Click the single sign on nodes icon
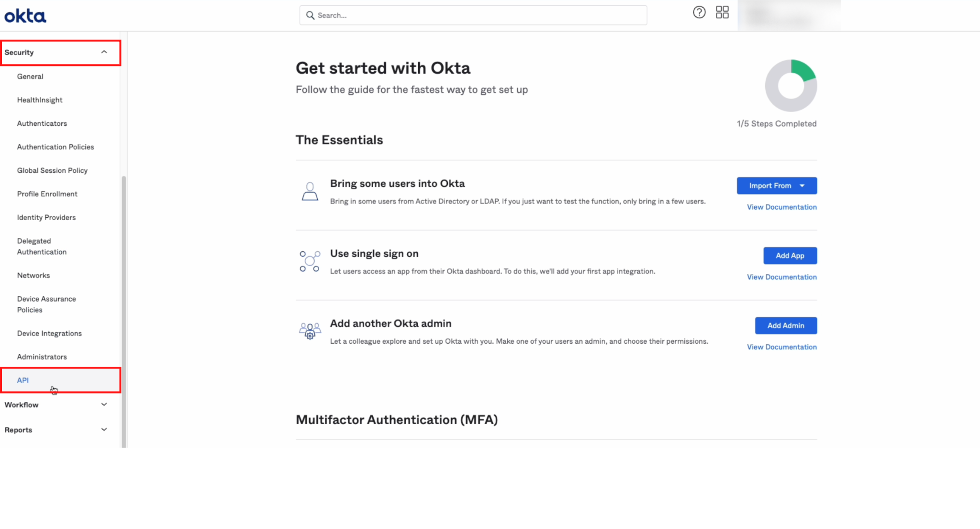 point(310,261)
